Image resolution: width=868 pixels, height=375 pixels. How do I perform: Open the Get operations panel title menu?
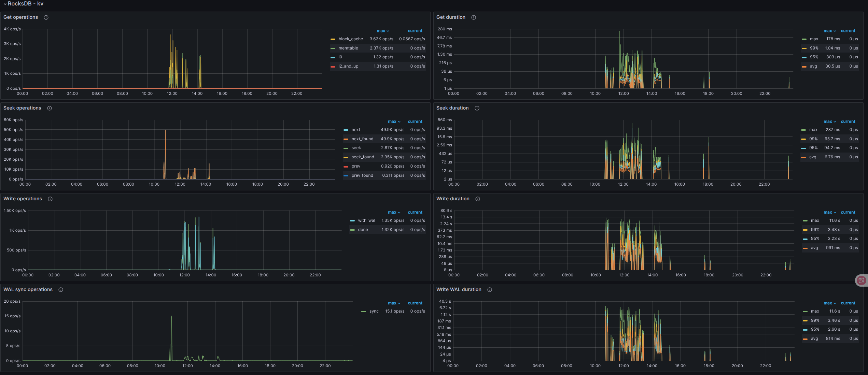[20, 17]
